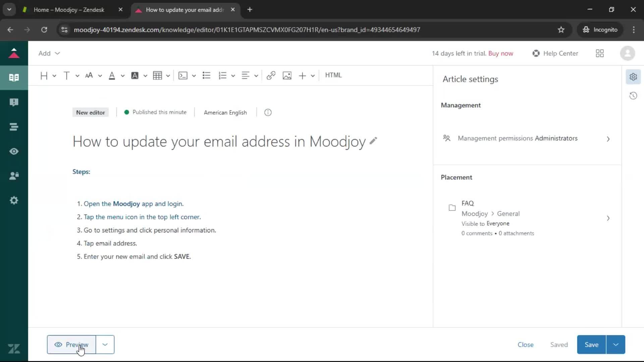Open the Help Center link
The height and width of the screenshot is (362, 644).
click(x=555, y=53)
